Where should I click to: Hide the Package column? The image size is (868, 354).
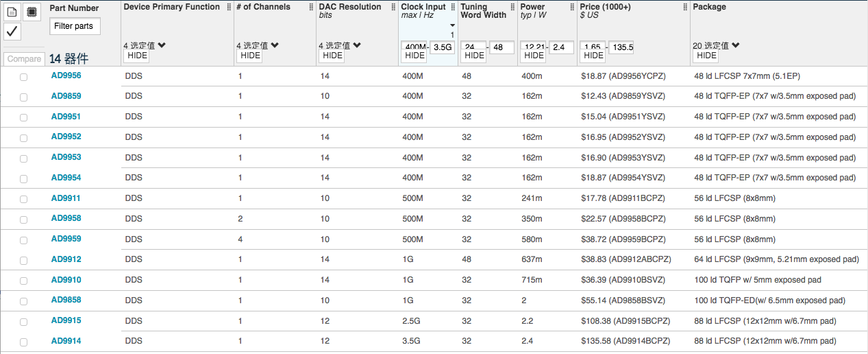(706, 56)
